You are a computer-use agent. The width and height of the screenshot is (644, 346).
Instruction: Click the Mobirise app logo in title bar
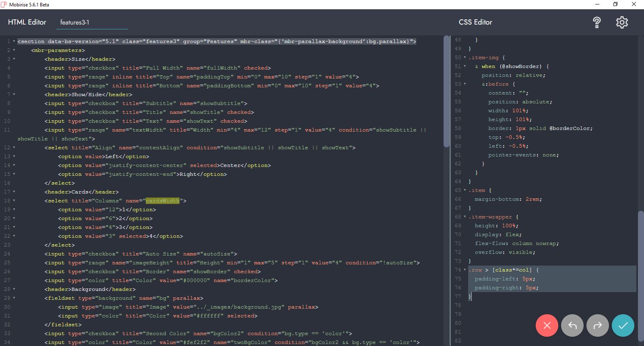click(4, 4)
